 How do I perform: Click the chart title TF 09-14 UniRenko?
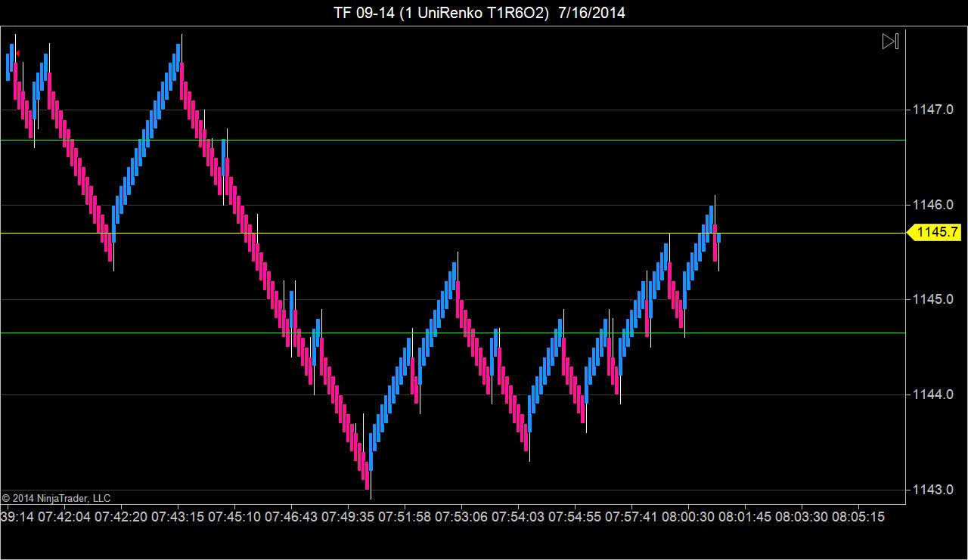tap(479, 13)
